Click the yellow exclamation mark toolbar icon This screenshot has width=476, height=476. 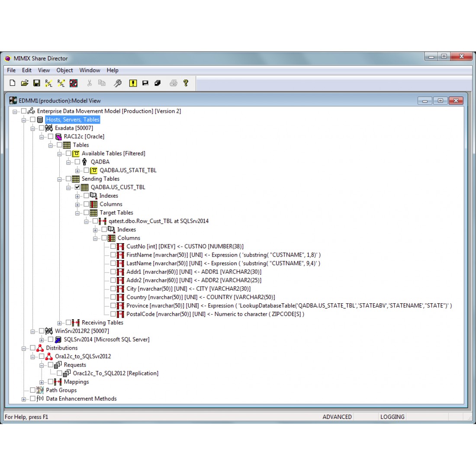tap(133, 83)
